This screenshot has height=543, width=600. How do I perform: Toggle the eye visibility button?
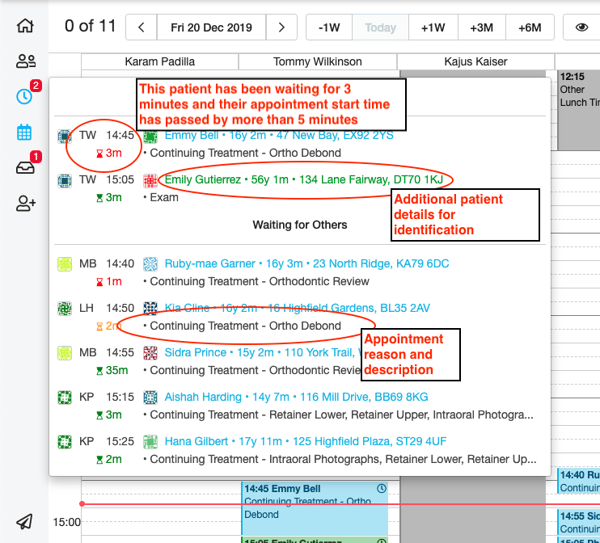(x=582, y=27)
